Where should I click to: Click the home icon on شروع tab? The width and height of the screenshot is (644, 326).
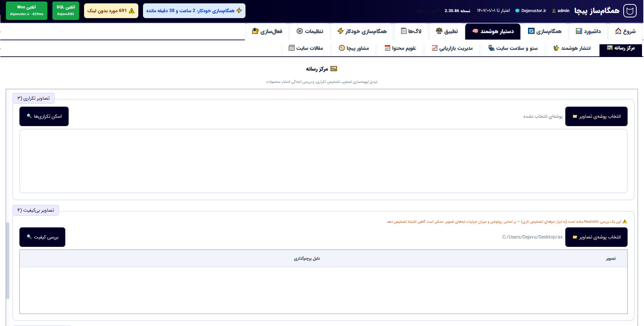(618, 31)
